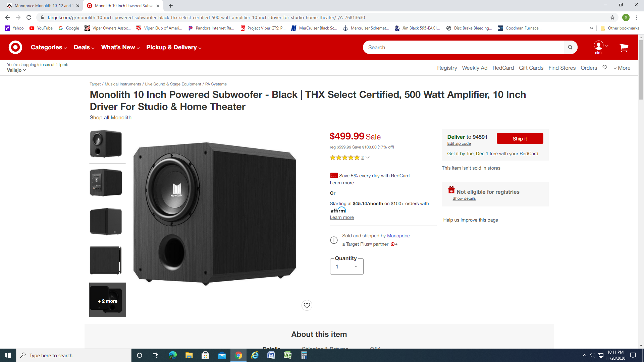
Task: Open Chrome from the Windows taskbar
Action: pyautogui.click(x=238, y=355)
